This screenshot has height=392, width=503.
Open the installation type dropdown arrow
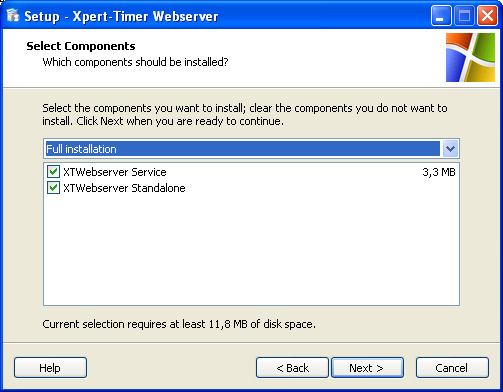coord(450,149)
